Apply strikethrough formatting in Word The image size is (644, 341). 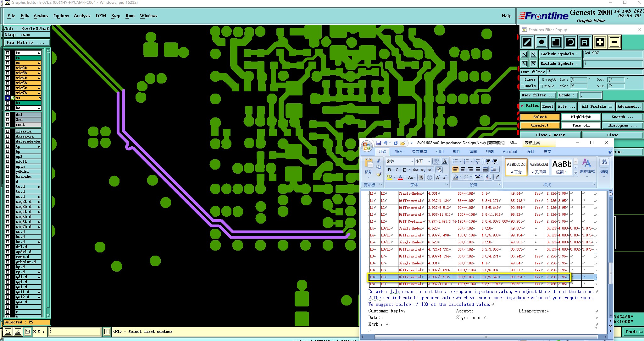415,170
